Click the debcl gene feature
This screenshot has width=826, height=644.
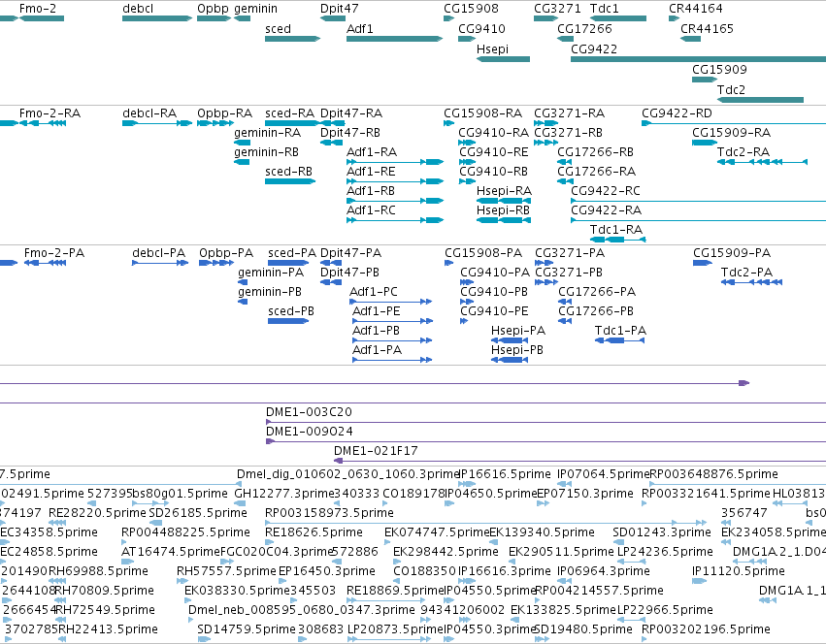point(157,18)
